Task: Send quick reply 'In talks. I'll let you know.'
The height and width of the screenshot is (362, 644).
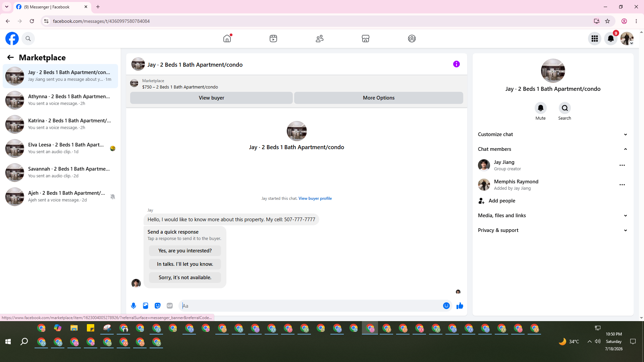Action: click(185, 264)
